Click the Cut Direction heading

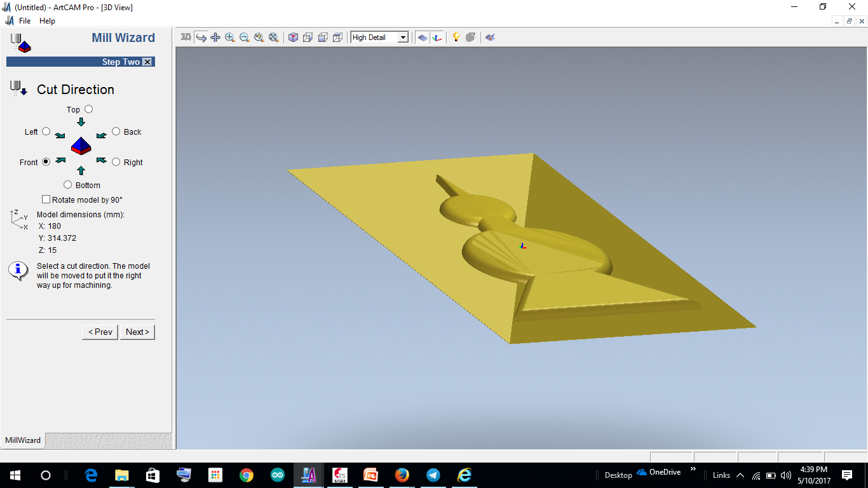point(76,90)
